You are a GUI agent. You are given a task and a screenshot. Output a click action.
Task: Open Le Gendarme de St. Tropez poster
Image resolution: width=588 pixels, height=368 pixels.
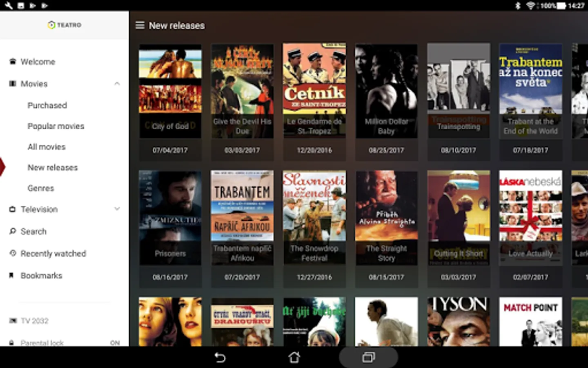tap(314, 91)
